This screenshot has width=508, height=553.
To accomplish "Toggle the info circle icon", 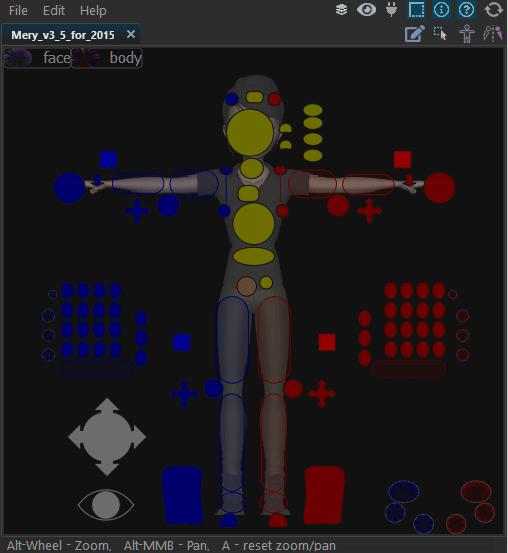I will pos(441,10).
